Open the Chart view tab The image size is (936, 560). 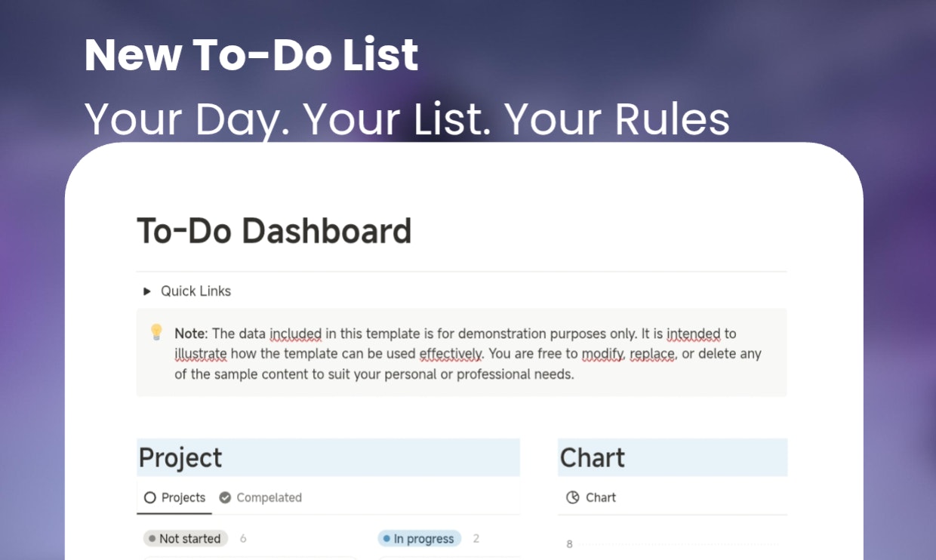[x=600, y=497]
